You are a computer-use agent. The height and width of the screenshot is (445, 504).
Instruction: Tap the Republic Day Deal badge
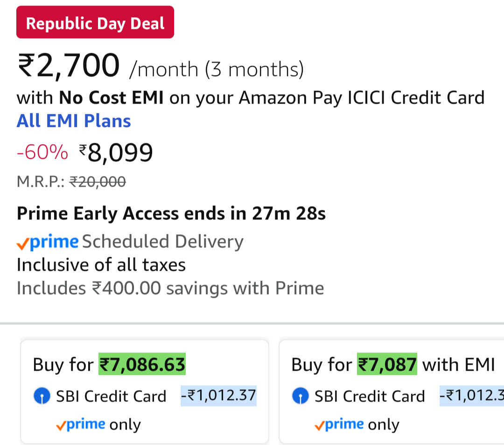[95, 22]
